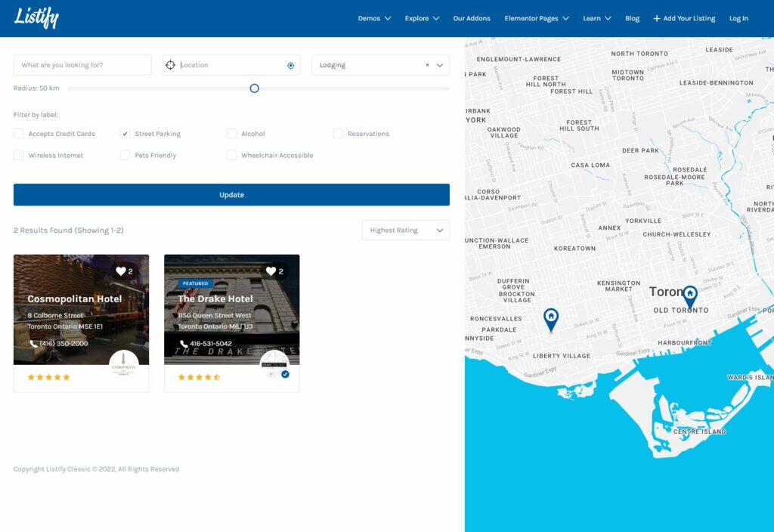Click the plus icon beside Add Your Listing
774x532 pixels.
(x=657, y=19)
